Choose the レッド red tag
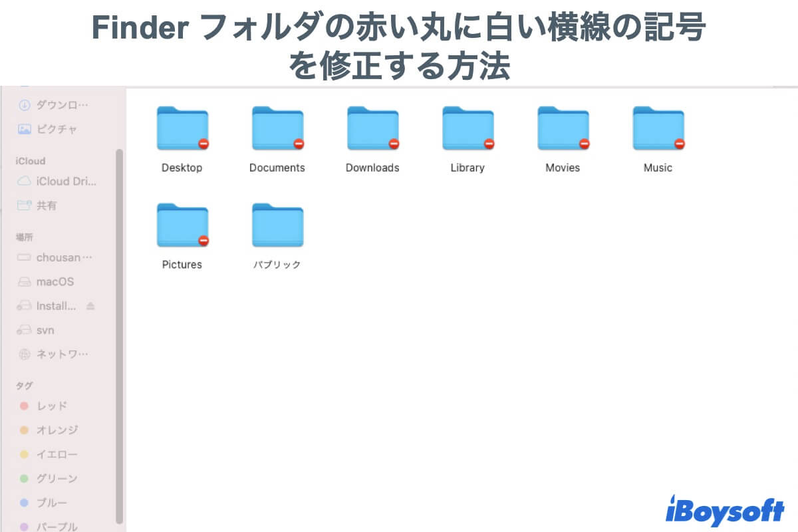Viewport: 798px width, 532px height. [44, 406]
